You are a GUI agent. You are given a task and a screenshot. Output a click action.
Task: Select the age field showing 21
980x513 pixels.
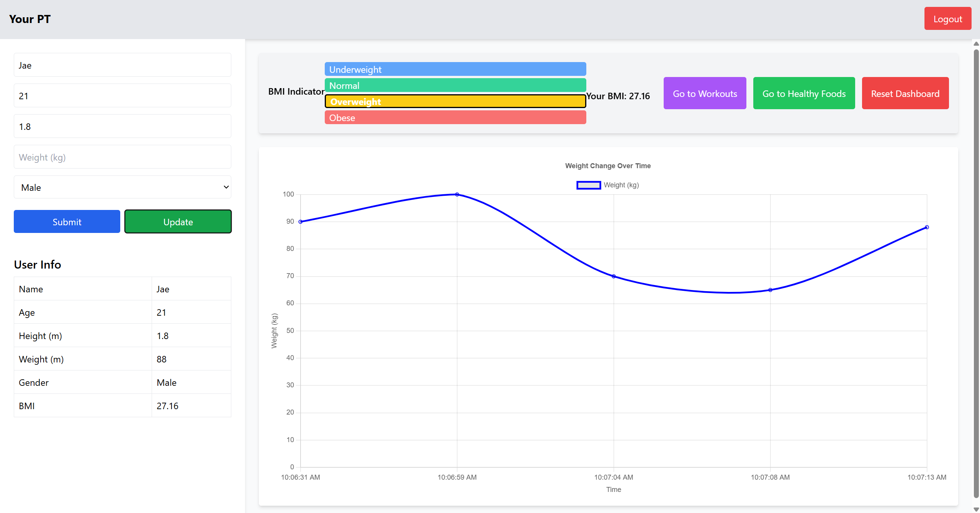point(122,96)
